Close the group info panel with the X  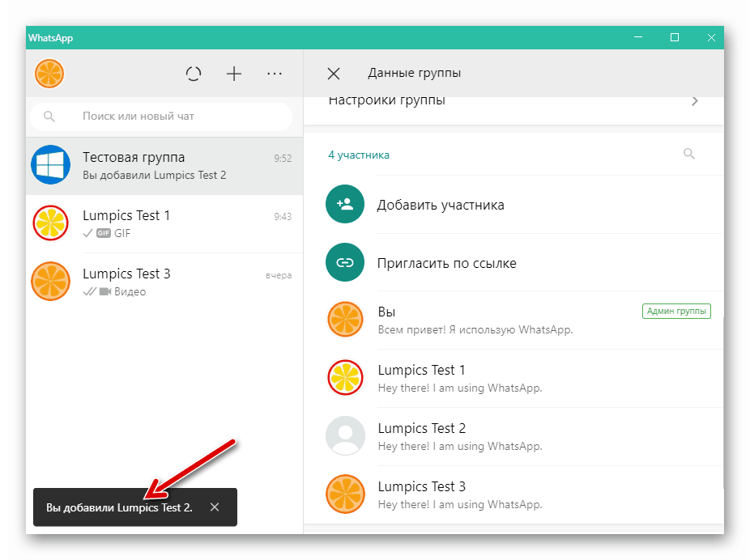(x=333, y=73)
